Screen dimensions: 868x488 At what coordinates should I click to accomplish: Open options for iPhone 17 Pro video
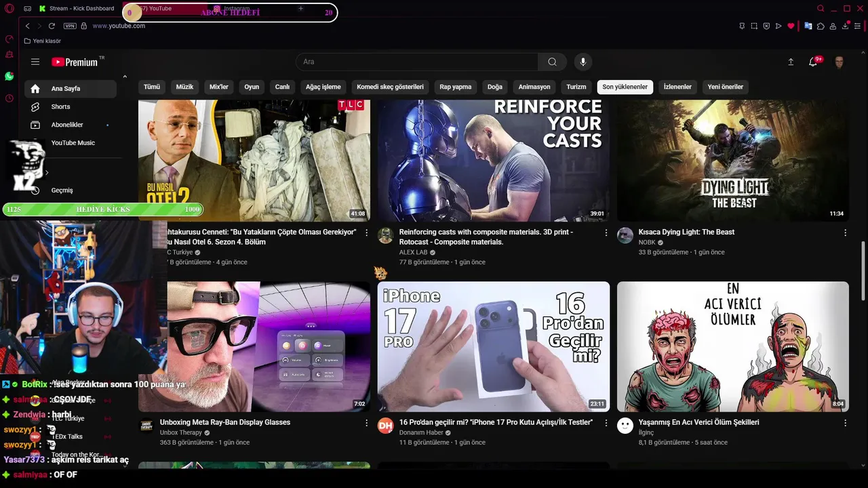[x=606, y=423]
